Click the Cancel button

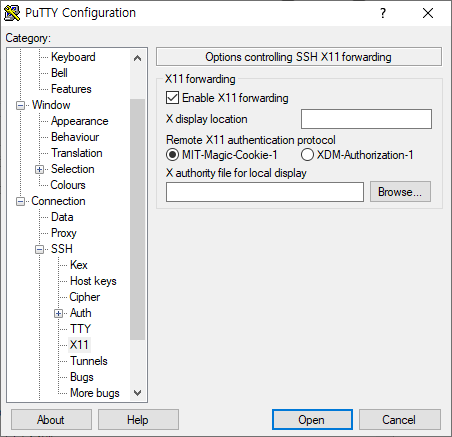click(399, 420)
